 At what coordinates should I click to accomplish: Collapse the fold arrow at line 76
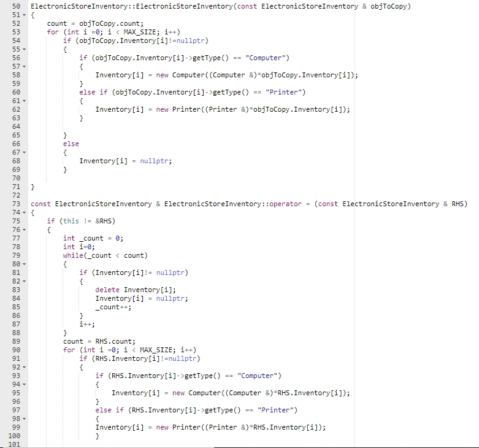[24, 230]
